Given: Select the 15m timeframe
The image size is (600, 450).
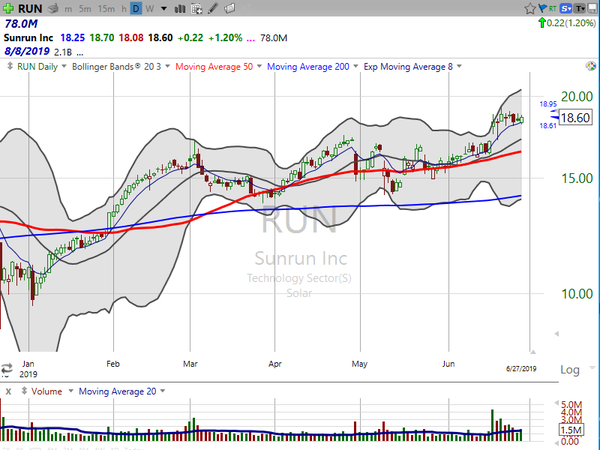Looking at the screenshot, I should tap(106, 8).
